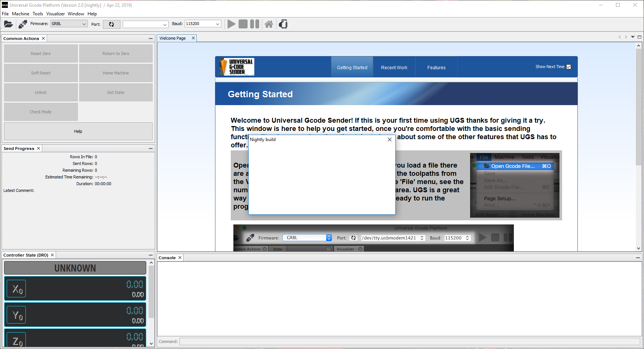Click the Check Mode button
Viewport: 644px width, 349px height.
[41, 112]
